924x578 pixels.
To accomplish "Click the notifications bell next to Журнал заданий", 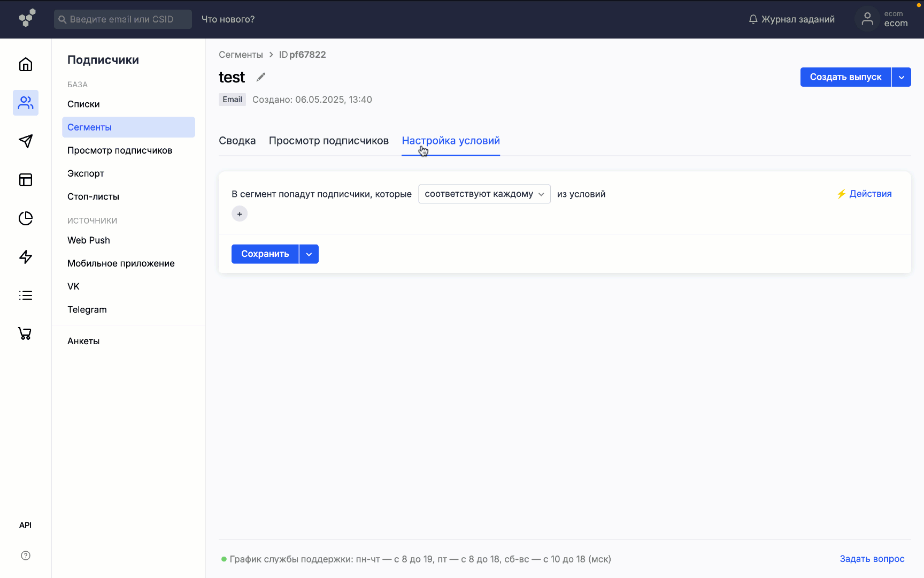I will coord(753,19).
